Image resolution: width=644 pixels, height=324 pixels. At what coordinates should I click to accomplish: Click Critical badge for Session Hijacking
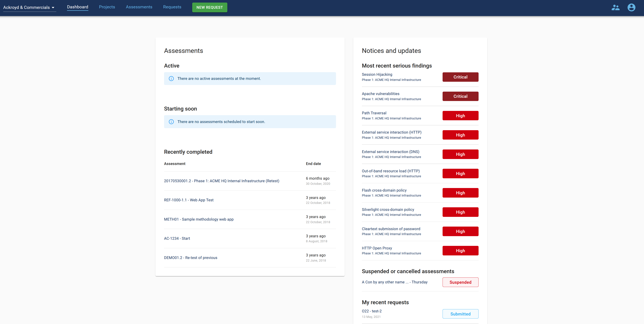pos(460,77)
